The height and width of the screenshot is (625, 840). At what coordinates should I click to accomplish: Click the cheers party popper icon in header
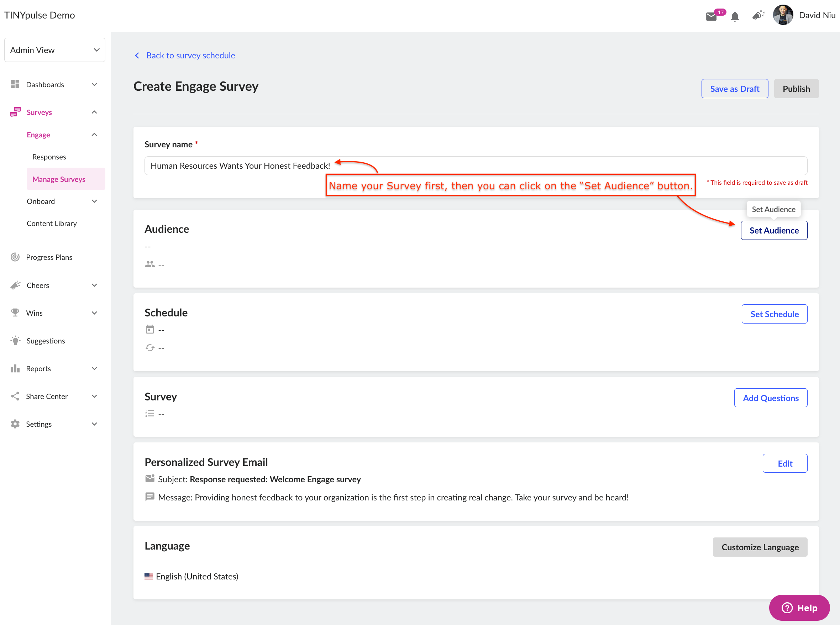[758, 15]
